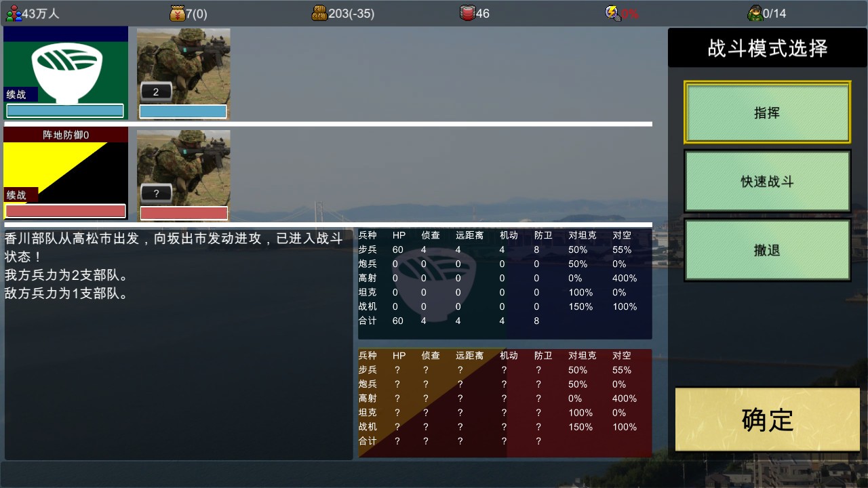The height and width of the screenshot is (488, 868).
Task: Select the 快速战斗 battle mode
Action: [767, 182]
